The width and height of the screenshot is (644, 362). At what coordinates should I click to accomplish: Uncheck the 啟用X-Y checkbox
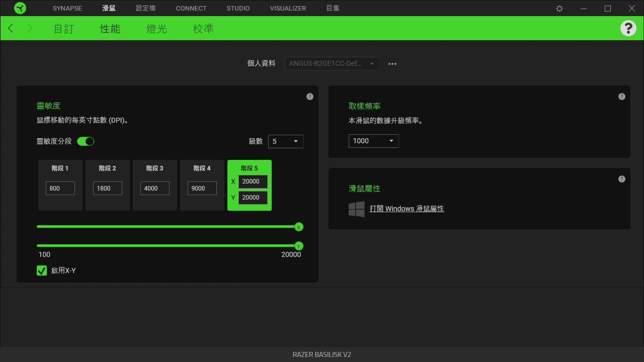point(42,270)
